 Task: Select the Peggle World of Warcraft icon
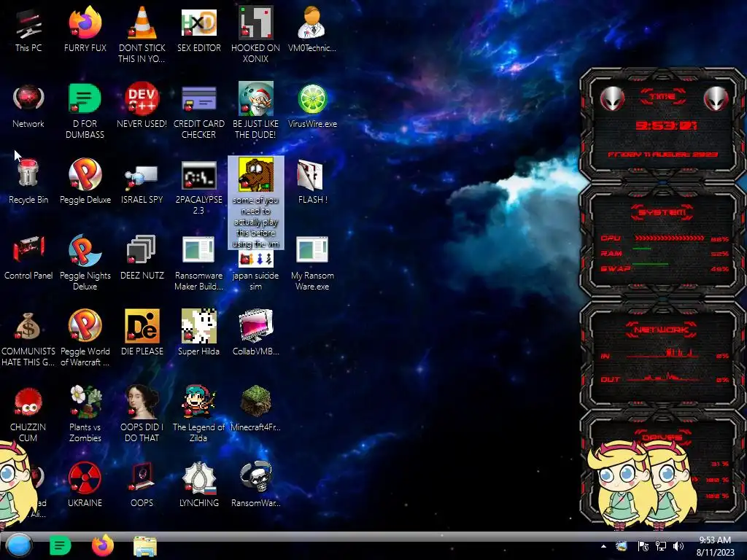[85, 326]
